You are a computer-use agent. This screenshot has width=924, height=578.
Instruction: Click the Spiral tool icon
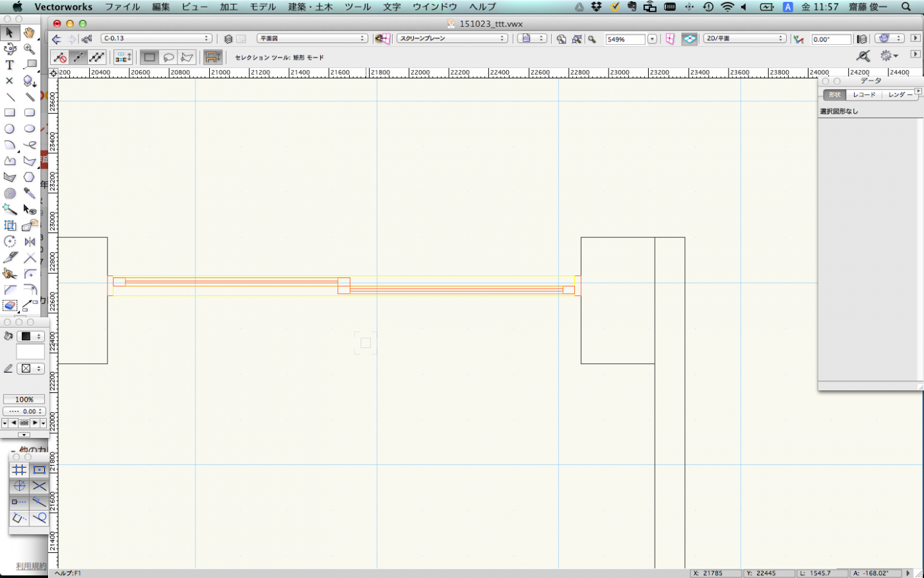pos(9,194)
